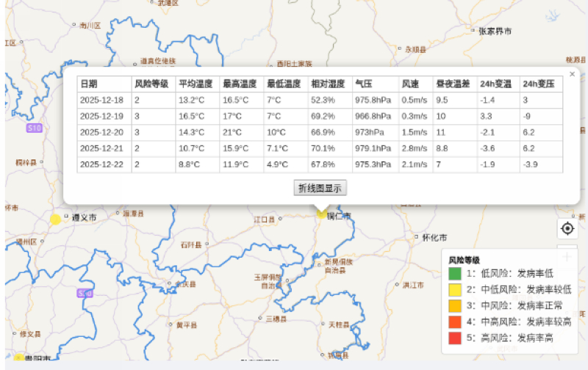Click the 风险等级 column header
588x370 pixels.
tap(151, 84)
